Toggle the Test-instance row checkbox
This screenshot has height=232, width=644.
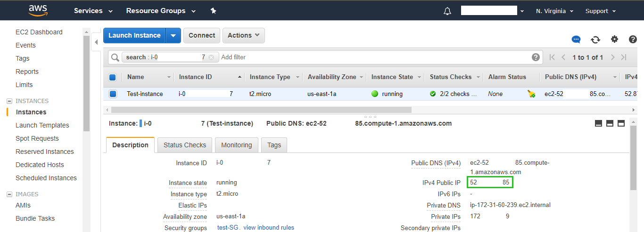pyautogui.click(x=113, y=94)
